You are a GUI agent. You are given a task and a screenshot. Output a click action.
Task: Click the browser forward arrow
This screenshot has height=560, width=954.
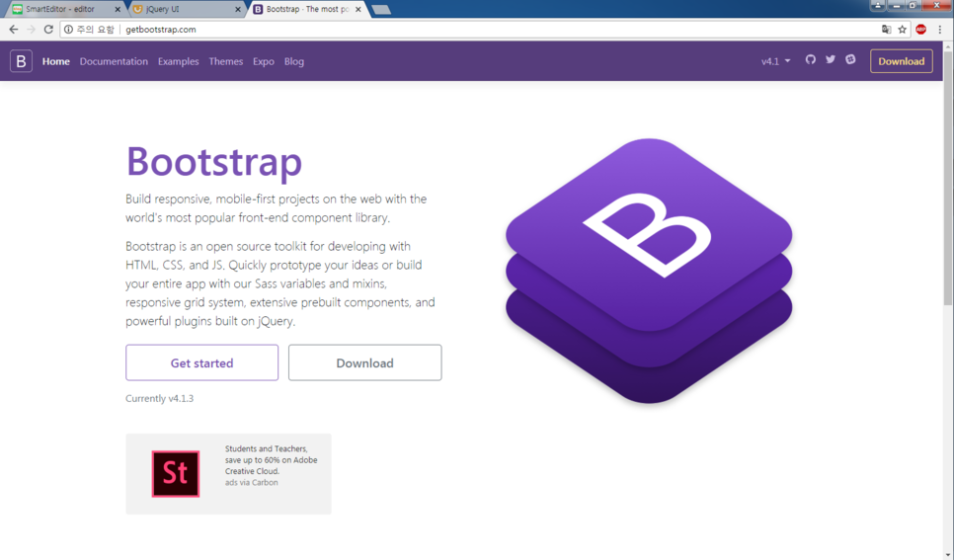click(x=31, y=30)
